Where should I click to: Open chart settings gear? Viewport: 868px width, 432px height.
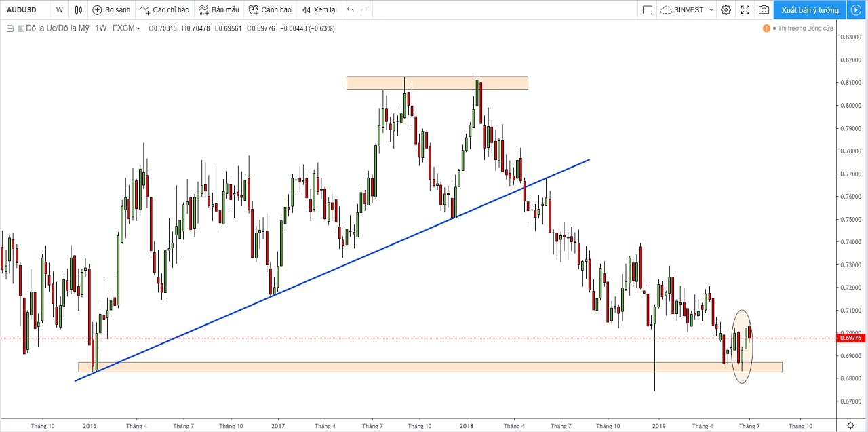click(726, 9)
